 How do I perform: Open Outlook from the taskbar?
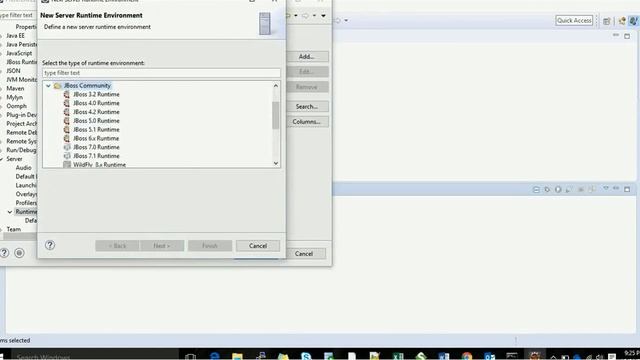point(489,356)
